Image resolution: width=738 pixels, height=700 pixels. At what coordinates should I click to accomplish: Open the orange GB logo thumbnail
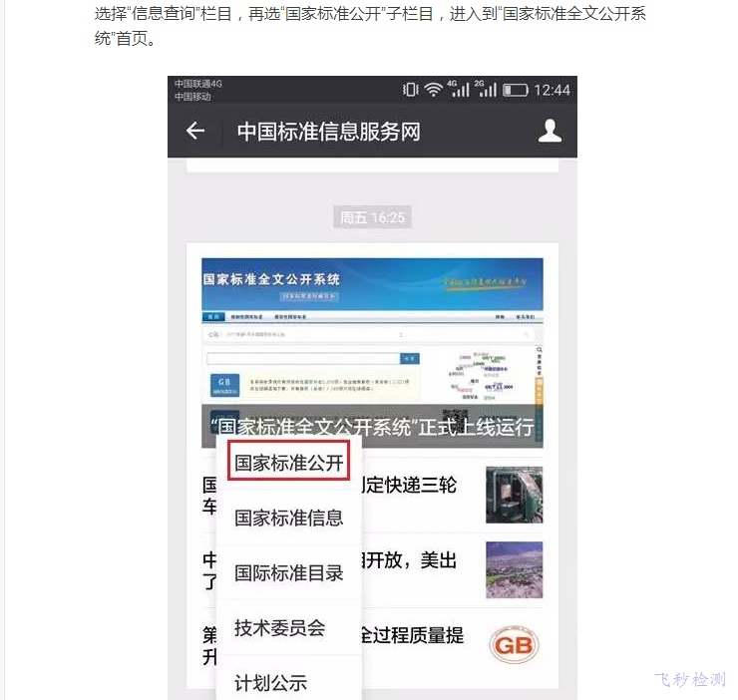514,645
